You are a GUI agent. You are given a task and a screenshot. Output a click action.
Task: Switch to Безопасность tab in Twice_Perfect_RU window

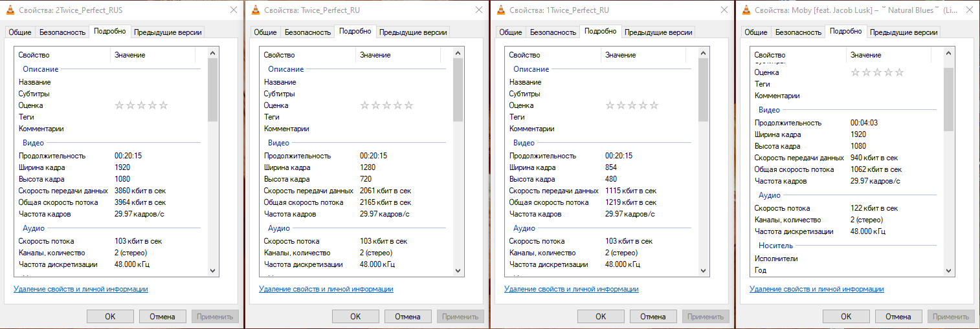[307, 32]
